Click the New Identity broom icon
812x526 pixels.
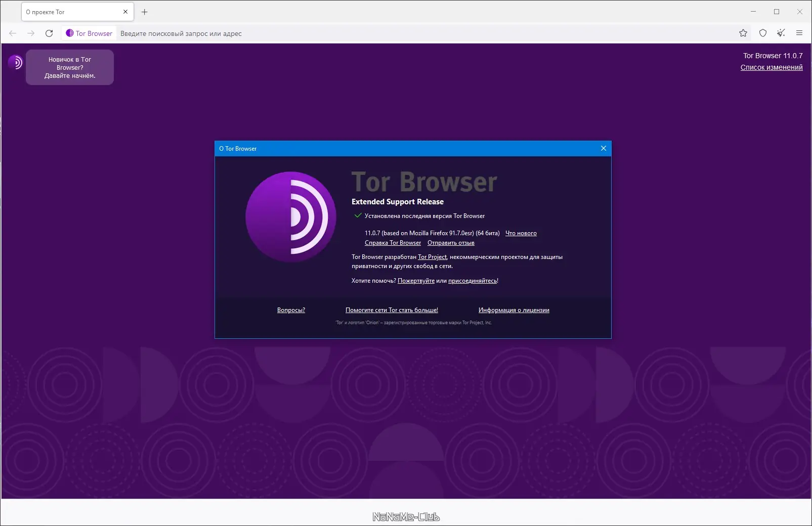(x=781, y=33)
